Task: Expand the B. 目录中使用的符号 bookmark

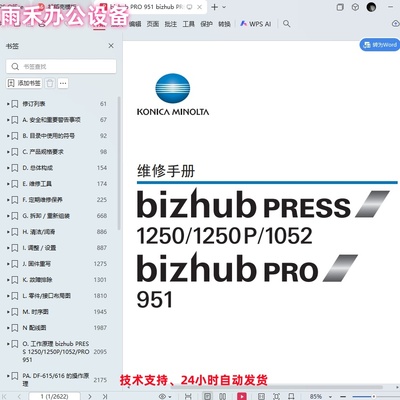Action: click(8, 136)
